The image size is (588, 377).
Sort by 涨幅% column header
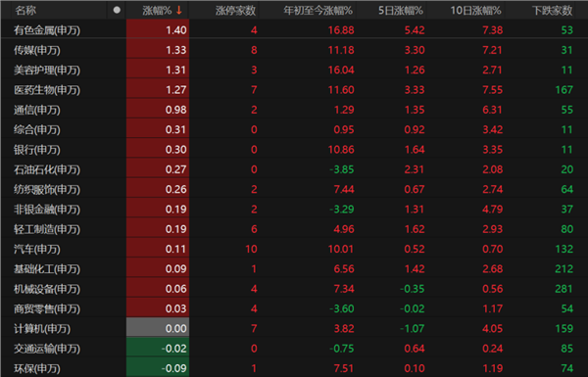pos(157,11)
